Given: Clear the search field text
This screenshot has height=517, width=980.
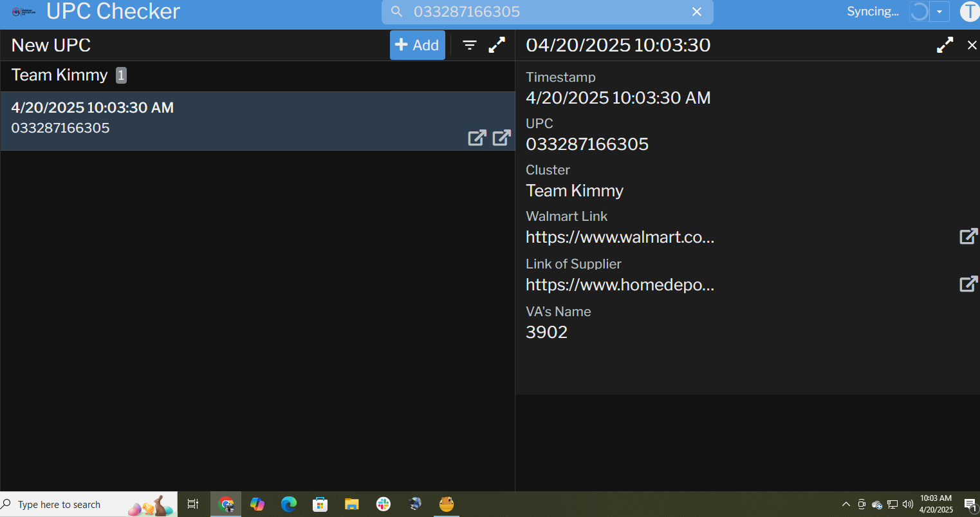Looking at the screenshot, I should tap(697, 12).
